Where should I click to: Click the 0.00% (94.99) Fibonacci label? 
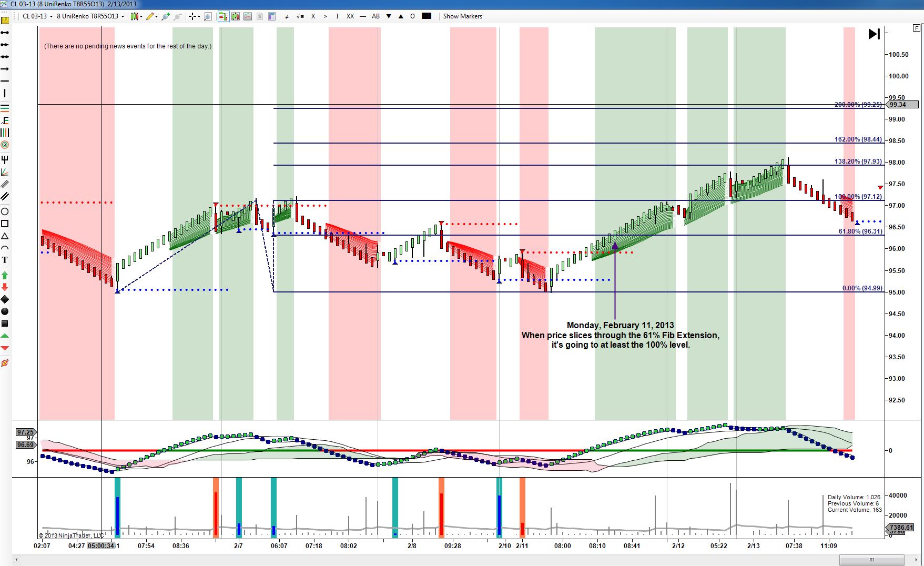pos(862,288)
